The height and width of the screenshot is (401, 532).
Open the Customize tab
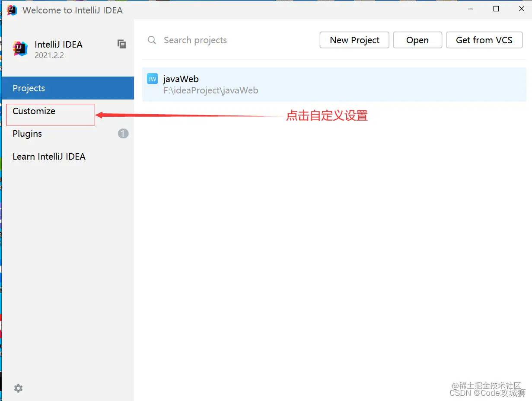point(68,111)
